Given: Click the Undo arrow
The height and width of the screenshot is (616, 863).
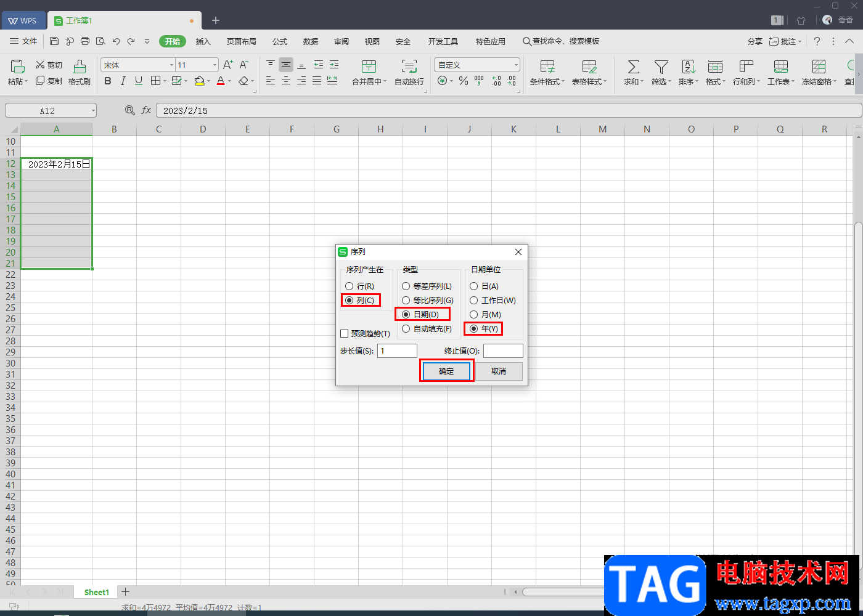Looking at the screenshot, I should coord(116,41).
